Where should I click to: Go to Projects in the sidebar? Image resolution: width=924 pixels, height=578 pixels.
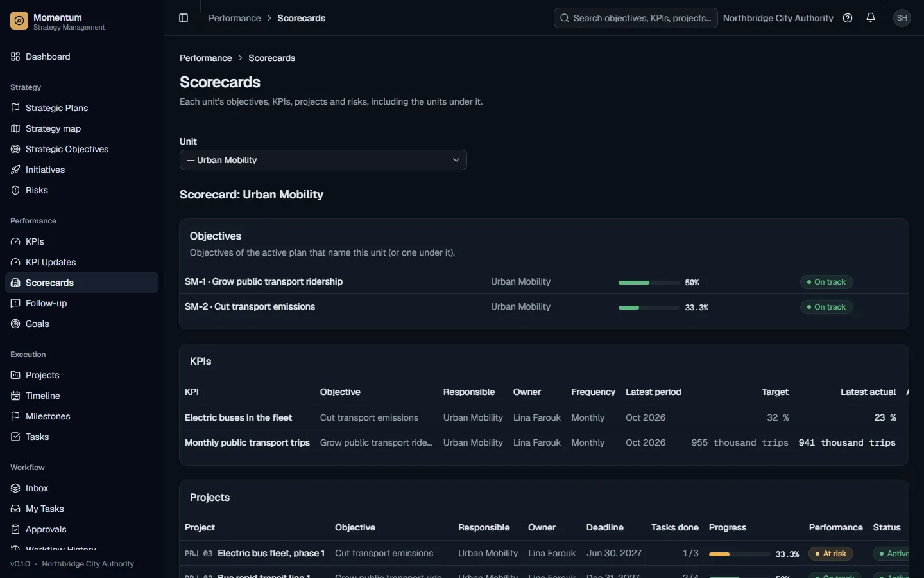click(81, 375)
